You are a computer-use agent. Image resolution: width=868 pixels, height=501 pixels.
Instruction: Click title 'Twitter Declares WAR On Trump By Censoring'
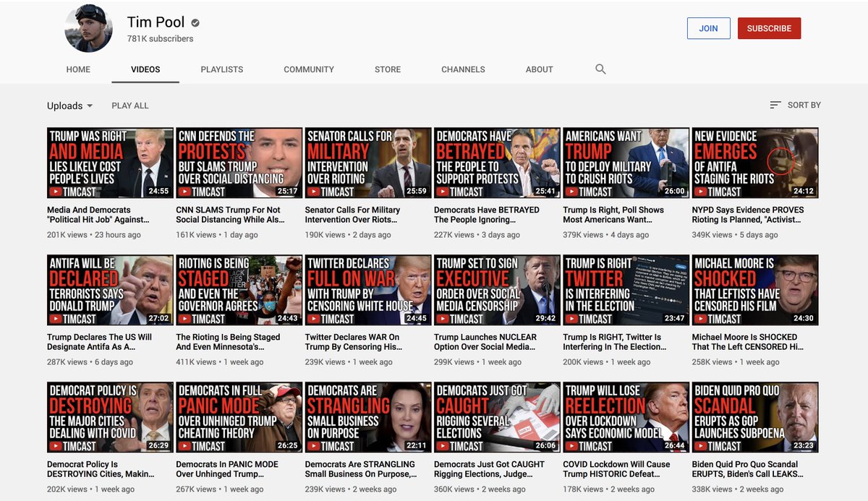click(354, 342)
